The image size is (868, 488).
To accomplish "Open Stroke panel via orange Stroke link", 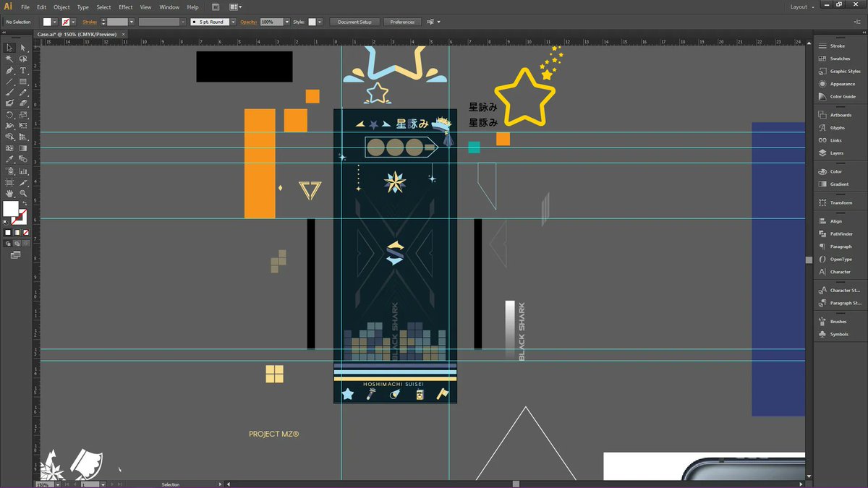I will (x=90, y=22).
